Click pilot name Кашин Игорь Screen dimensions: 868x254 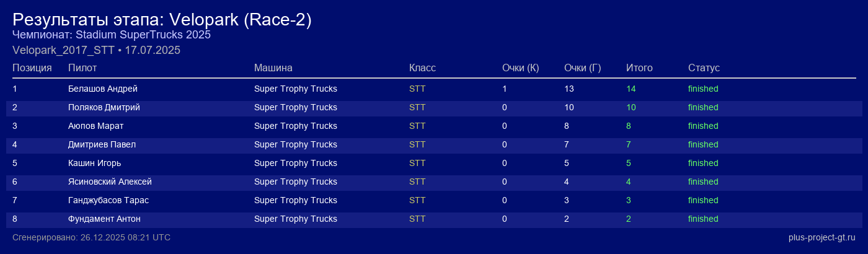[94, 163]
